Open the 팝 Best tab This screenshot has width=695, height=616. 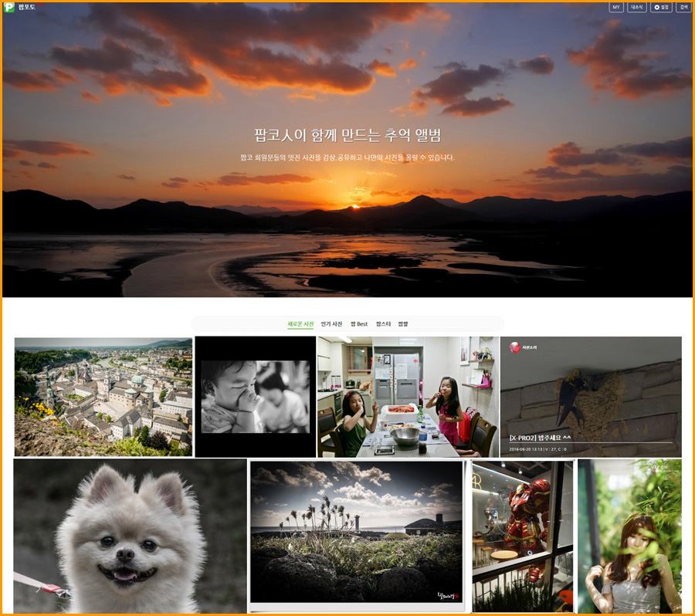tap(359, 324)
